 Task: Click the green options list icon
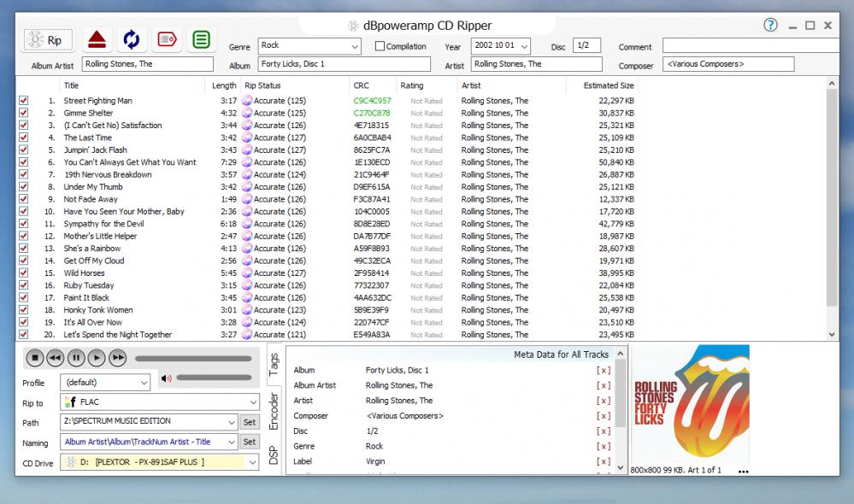click(201, 39)
